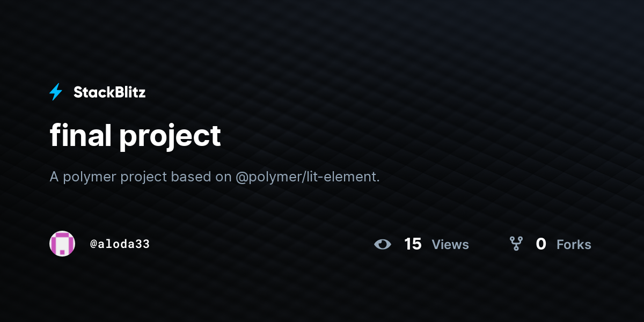The width and height of the screenshot is (644, 322).
Task: Click the "Forks" label
Action: pos(574,245)
